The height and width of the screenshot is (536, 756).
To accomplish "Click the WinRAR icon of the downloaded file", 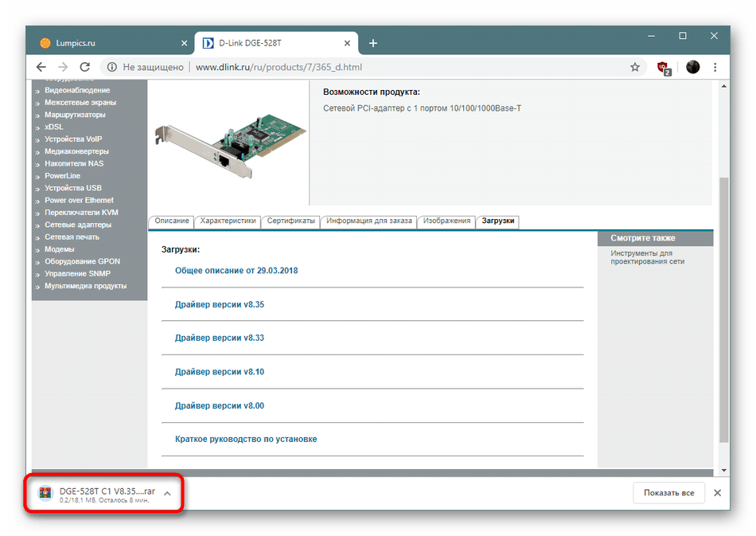I will [45, 493].
